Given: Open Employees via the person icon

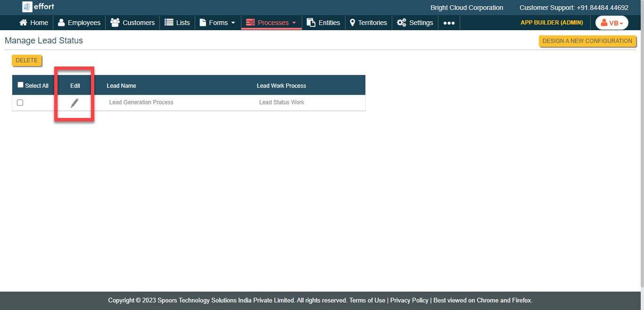Looking at the screenshot, I should (61, 23).
